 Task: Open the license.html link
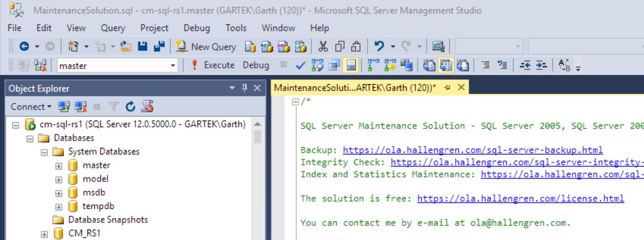point(520,199)
